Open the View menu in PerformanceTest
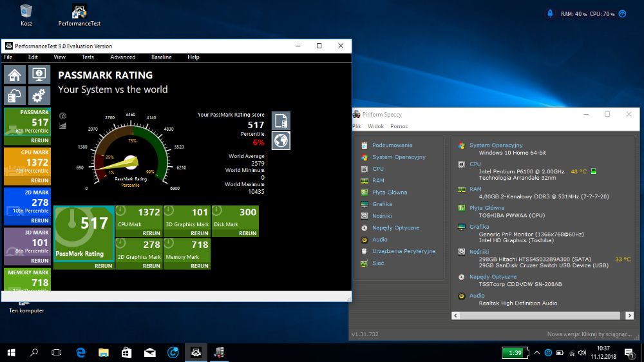 click(59, 57)
